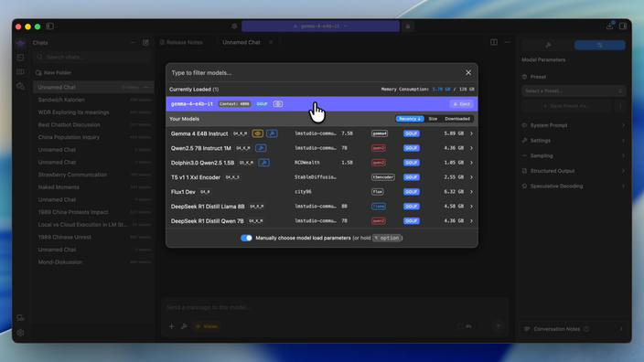Open app settings gear in the sidebar

tap(20, 333)
